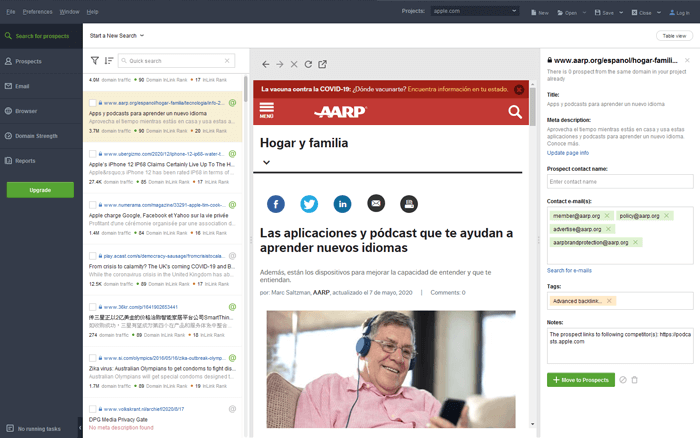The image size is (700, 438).
Task: Close the prospect details panel
Action: [687, 60]
